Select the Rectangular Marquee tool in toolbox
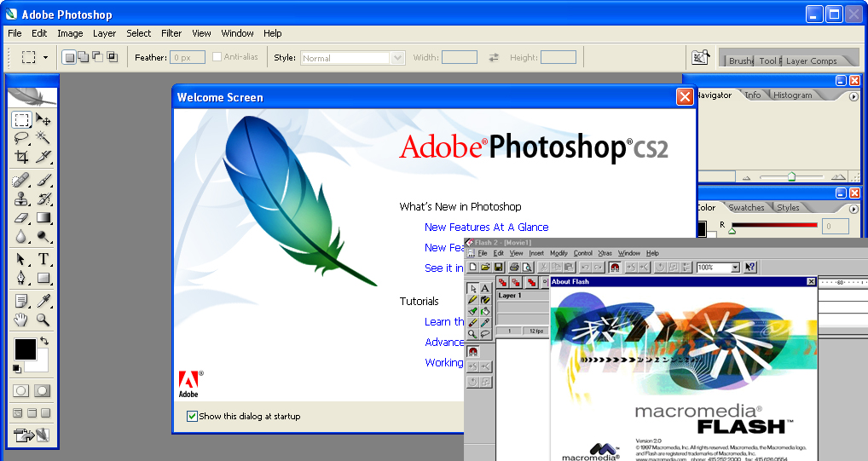This screenshot has width=868, height=461. pos(21,119)
